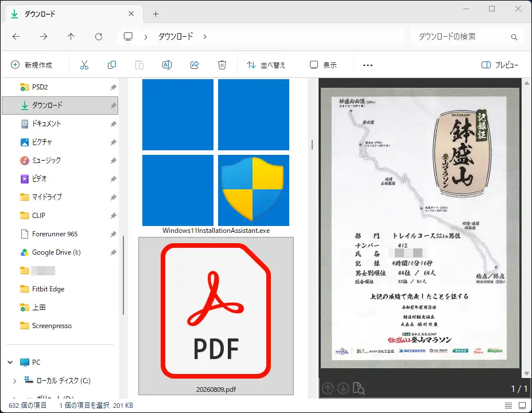532x413 pixels.
Task: Open 上田 folder in sidebar
Action: (x=60, y=307)
